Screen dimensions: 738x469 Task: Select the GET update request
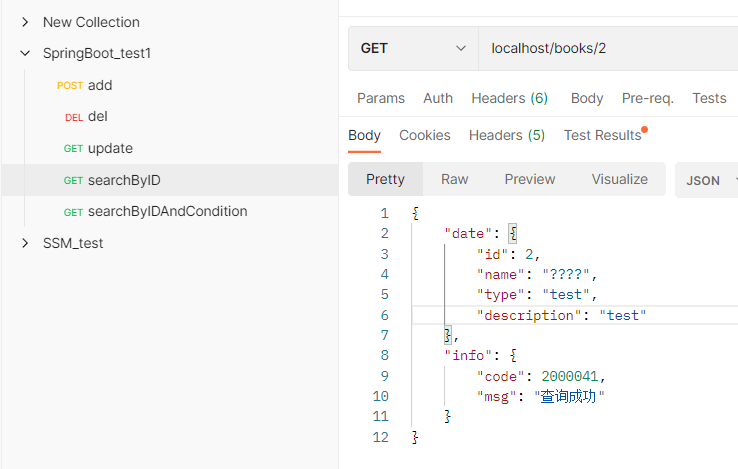[109, 148]
